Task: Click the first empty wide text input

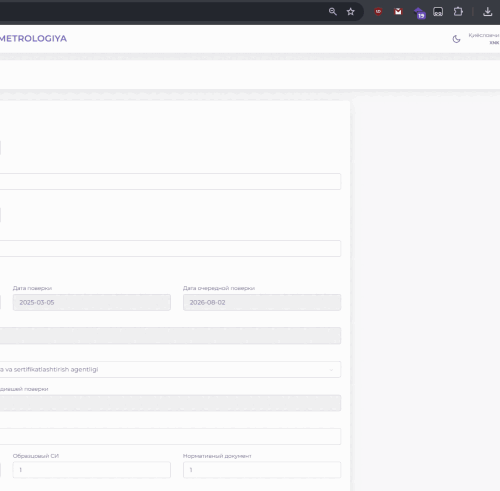Action: coord(170,181)
